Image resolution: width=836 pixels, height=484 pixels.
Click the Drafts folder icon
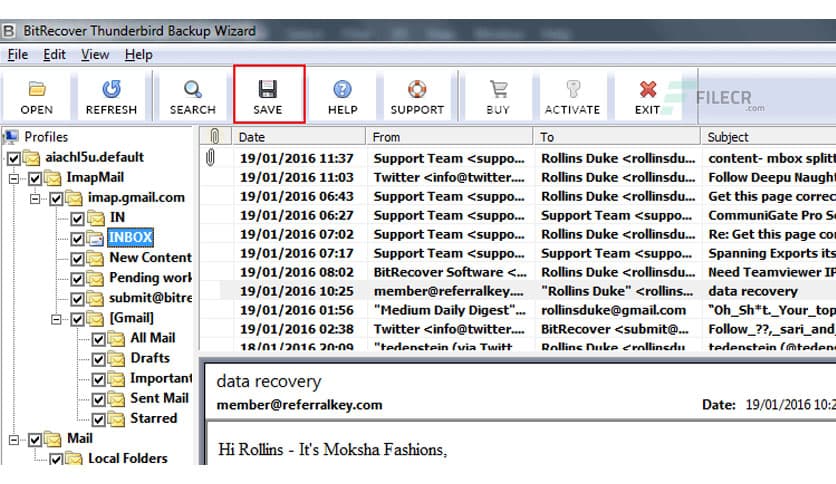coord(116,358)
